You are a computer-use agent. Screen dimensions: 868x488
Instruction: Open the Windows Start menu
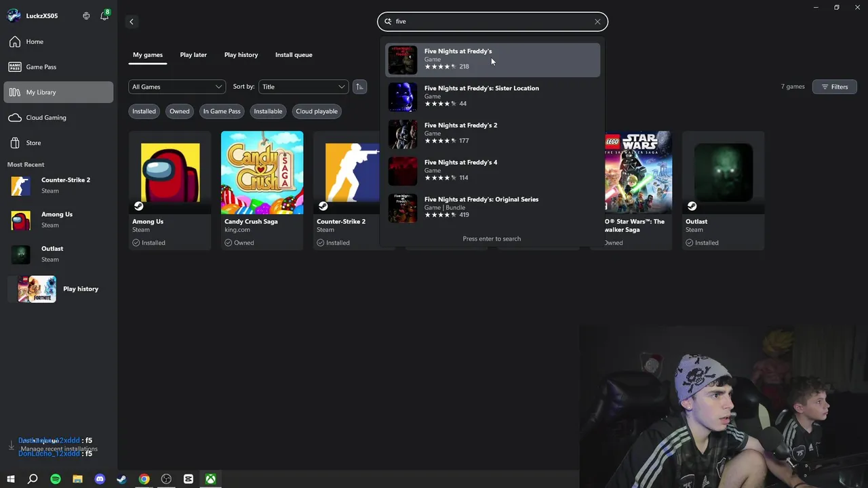coord(10,479)
